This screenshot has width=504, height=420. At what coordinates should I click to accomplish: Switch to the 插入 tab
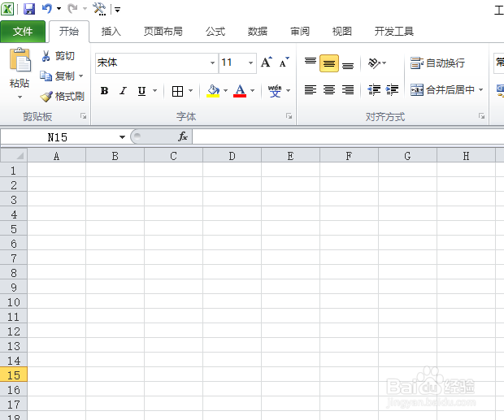point(111,32)
